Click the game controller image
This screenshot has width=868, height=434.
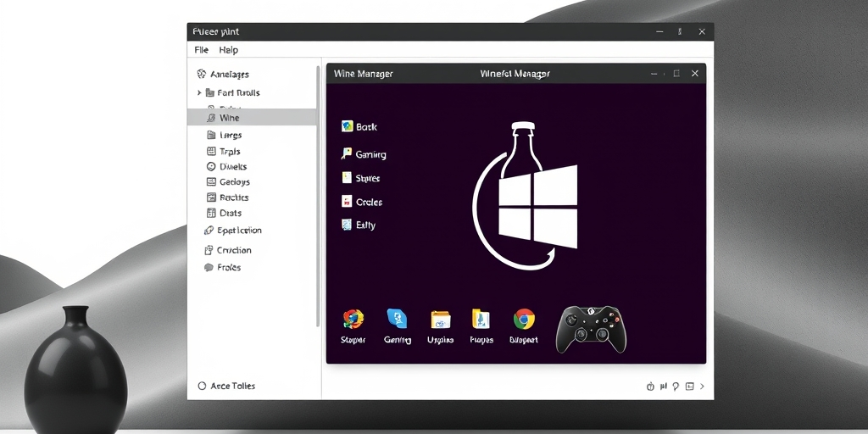click(592, 329)
